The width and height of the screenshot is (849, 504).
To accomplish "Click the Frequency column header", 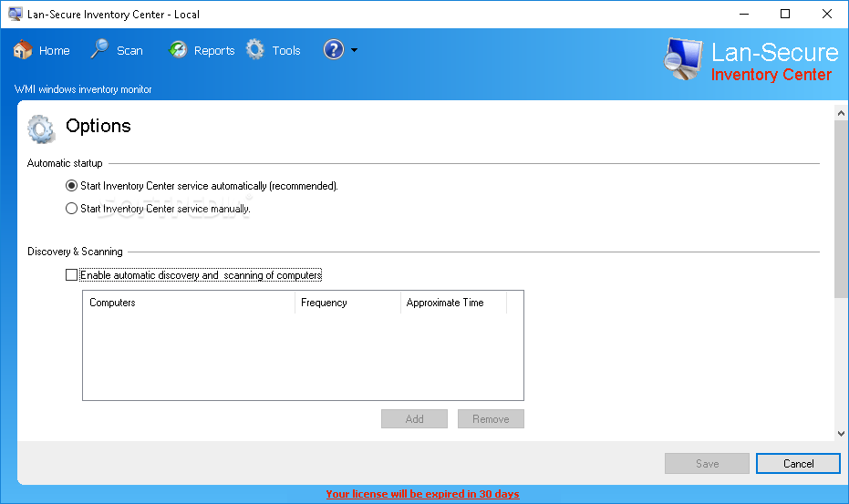I will coord(347,303).
